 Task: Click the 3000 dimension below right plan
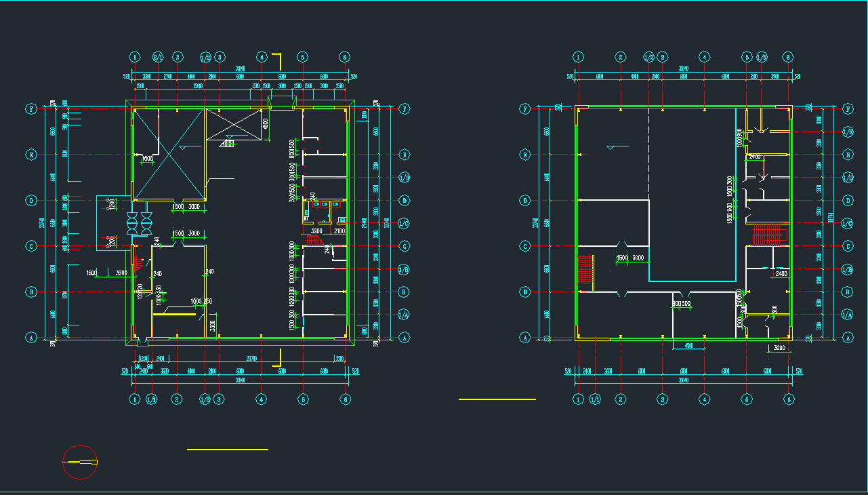coord(779,348)
